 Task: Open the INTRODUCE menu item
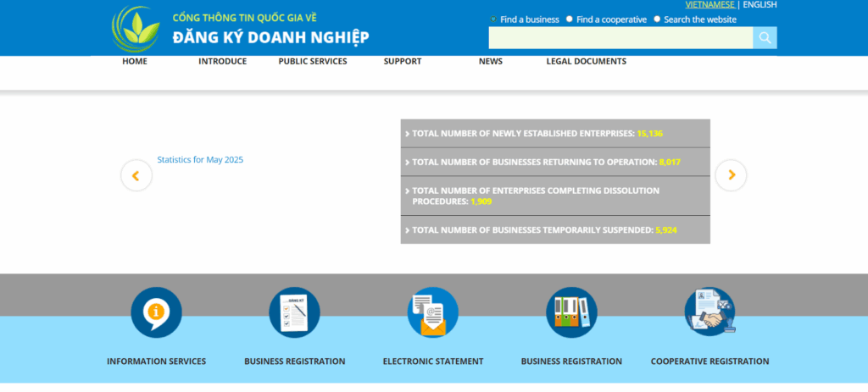point(223,61)
